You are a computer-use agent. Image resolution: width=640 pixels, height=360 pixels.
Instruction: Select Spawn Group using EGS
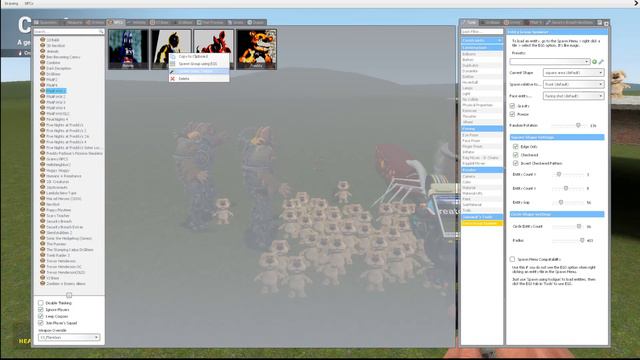coord(199,64)
